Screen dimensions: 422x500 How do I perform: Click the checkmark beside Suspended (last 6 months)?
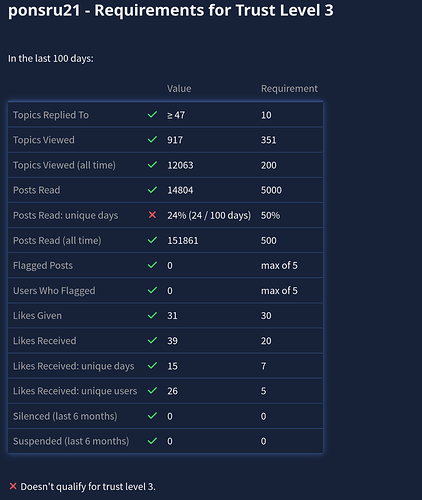click(152, 441)
